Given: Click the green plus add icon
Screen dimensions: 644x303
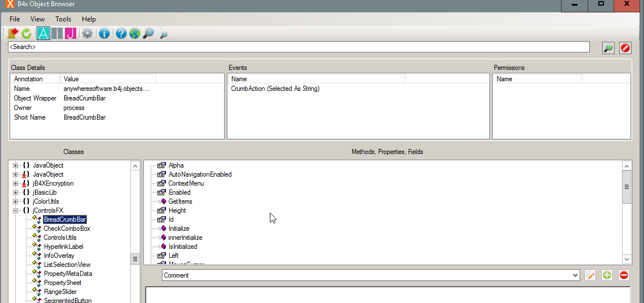Looking at the screenshot, I should pyautogui.click(x=607, y=275).
